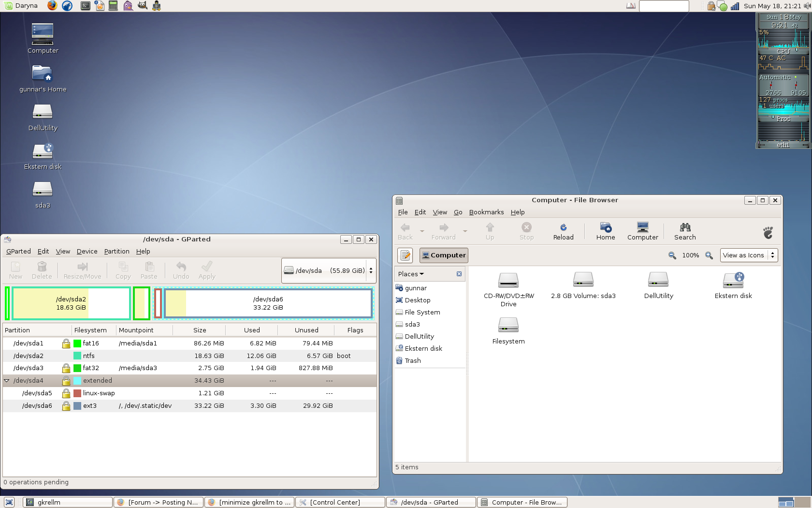Switch to Control Center taskbar window
The height and width of the screenshot is (508, 812).
coord(340,502)
